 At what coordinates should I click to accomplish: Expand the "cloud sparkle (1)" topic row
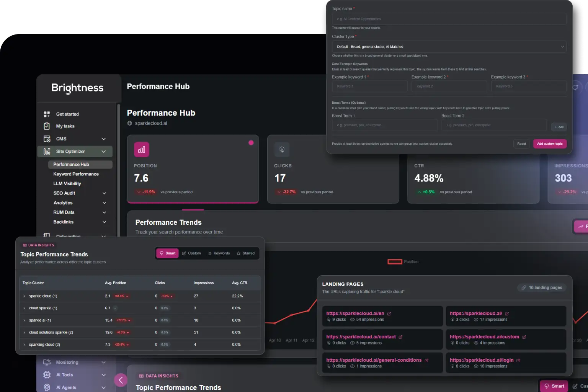coord(24,308)
